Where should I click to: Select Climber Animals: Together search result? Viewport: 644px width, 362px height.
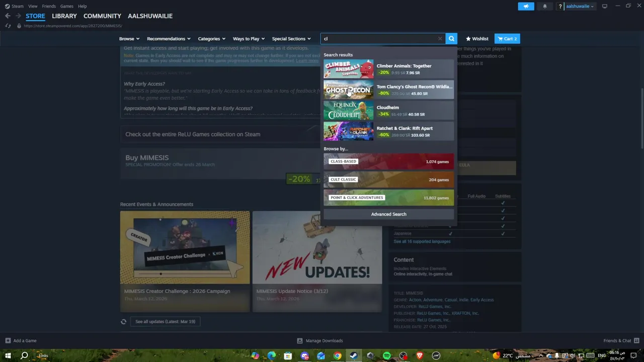[x=388, y=69]
